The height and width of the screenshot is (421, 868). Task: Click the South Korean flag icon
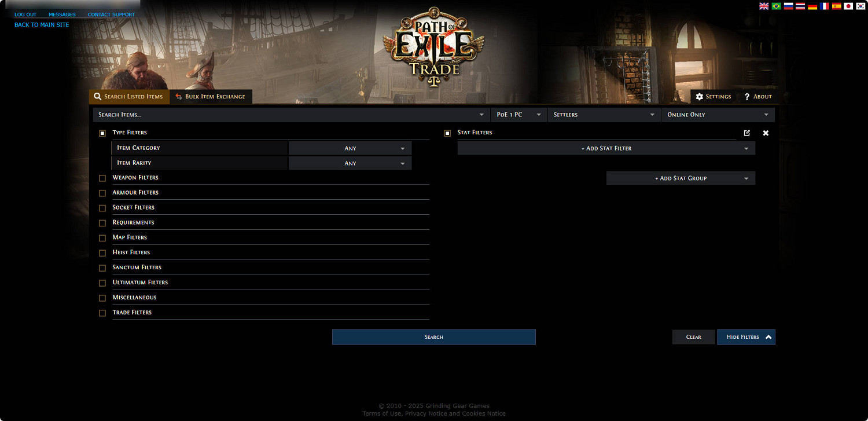point(860,6)
